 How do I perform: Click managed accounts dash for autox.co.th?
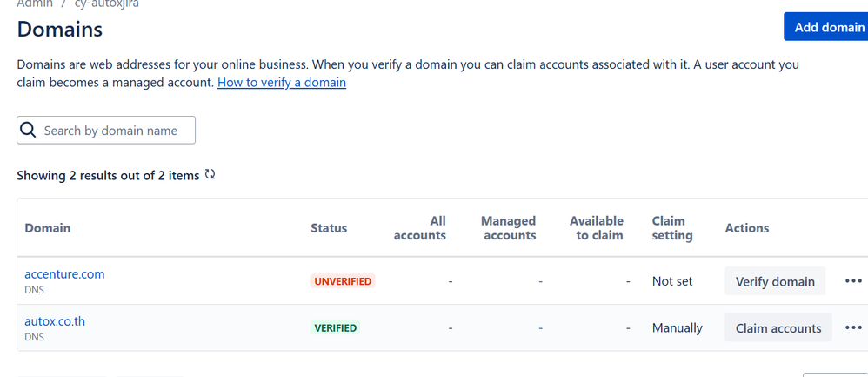pos(540,327)
